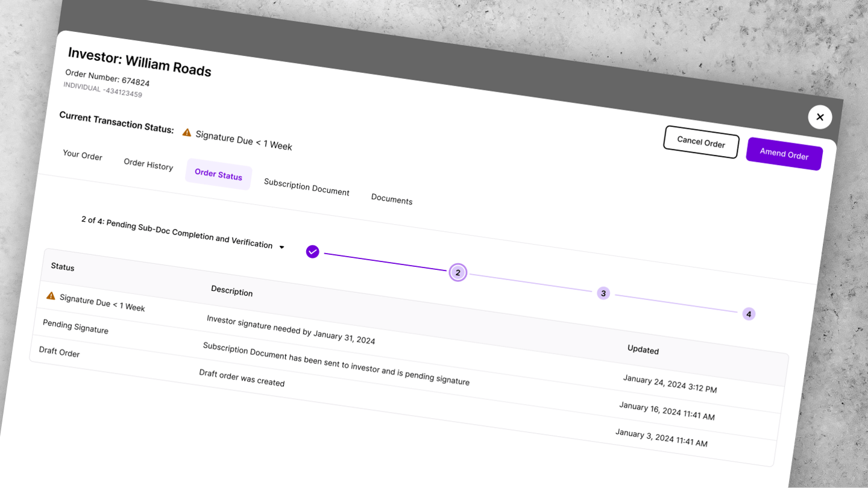868x488 pixels.
Task: Click the warning icon in the Signature Due row
Action: click(x=51, y=295)
